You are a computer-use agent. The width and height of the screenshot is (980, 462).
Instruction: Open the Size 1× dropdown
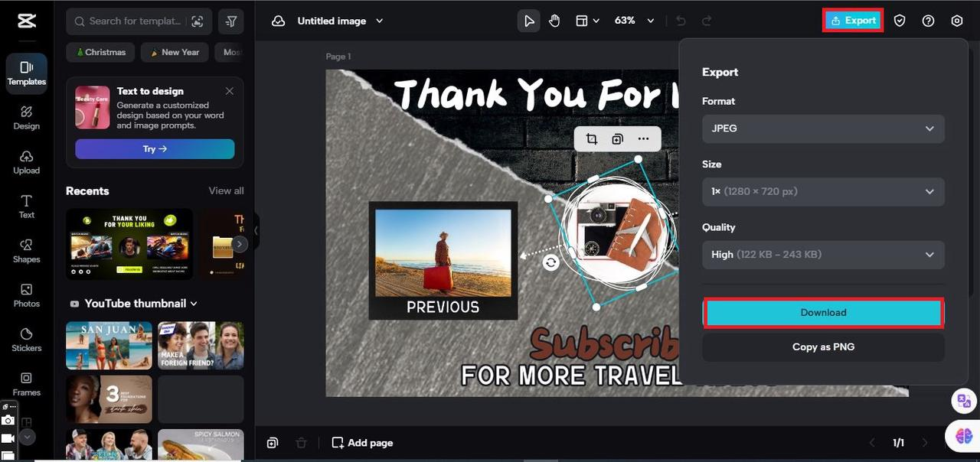point(823,191)
